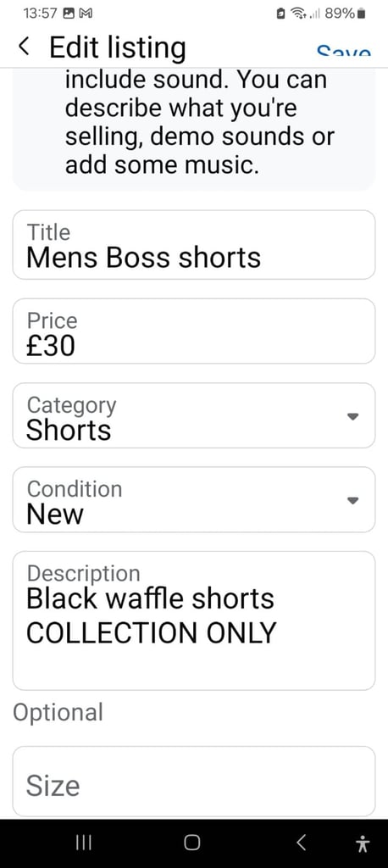
Task: Open the Category dropdown set to Shorts
Action: pos(194,415)
